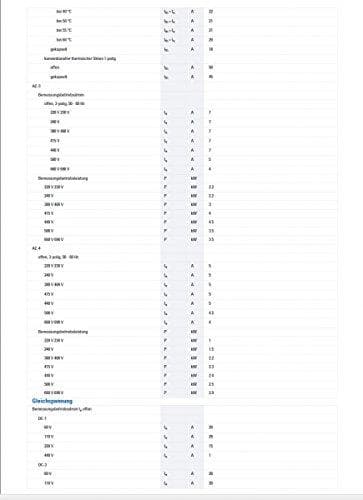Screen dimensions: 363x500
Task: Click Bemessungsbetriebsleistung heading in AC-3 section
Action: (63, 178)
